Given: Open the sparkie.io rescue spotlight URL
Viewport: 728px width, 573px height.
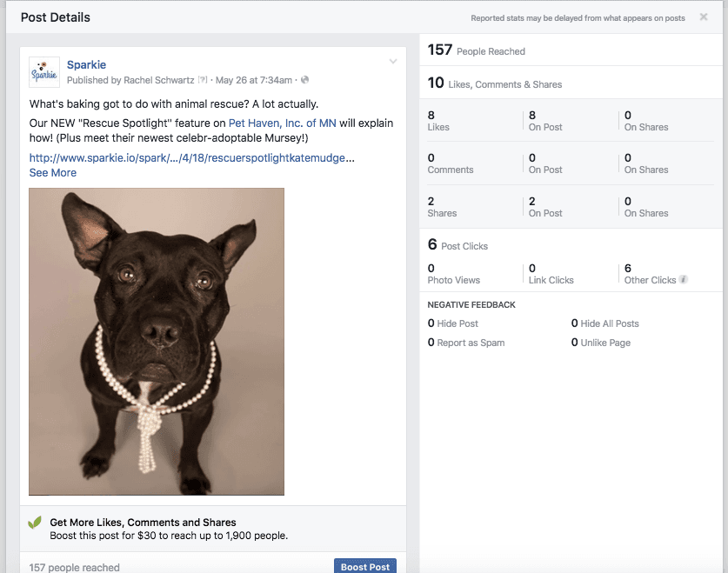Looking at the screenshot, I should point(187,158).
